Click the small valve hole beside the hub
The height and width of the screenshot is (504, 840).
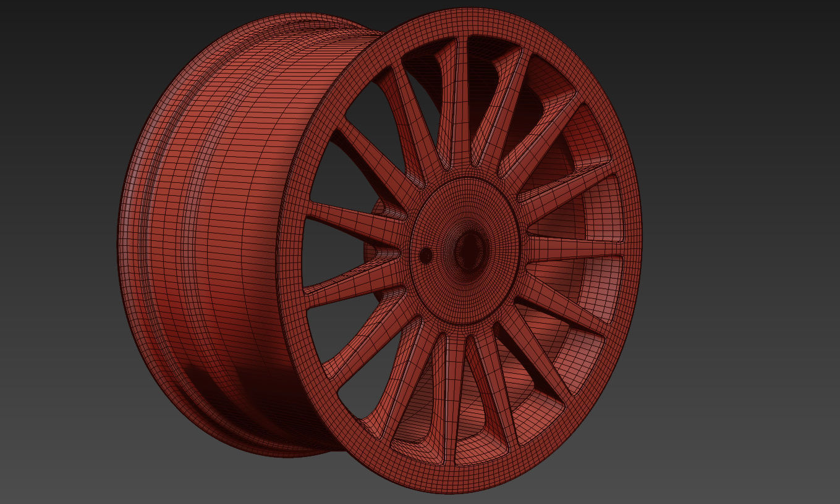coord(425,254)
